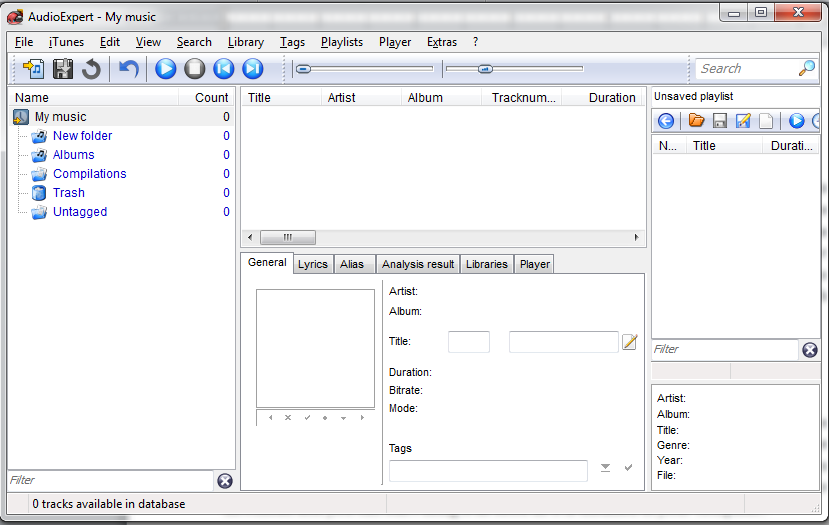Stop playback with the Stop button
The width and height of the screenshot is (829, 525).
pyautogui.click(x=195, y=69)
